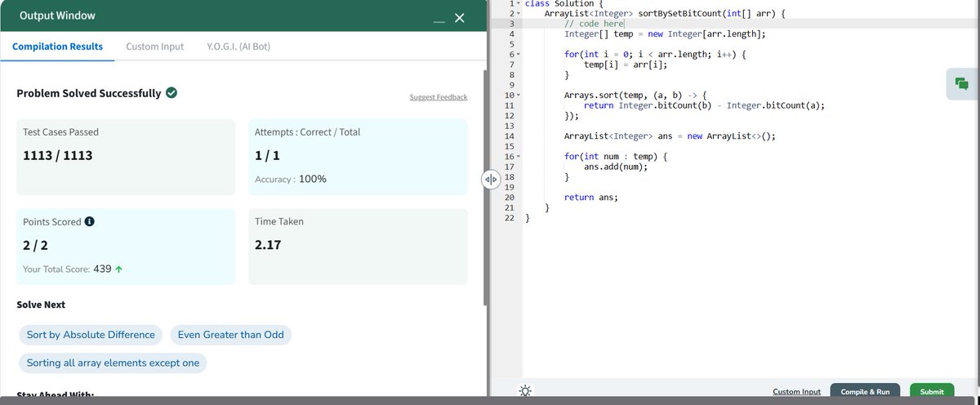Open the Y.O.G.I. (AI Bot) tab
Image resolution: width=980 pixels, height=405 pixels.
pos(238,47)
